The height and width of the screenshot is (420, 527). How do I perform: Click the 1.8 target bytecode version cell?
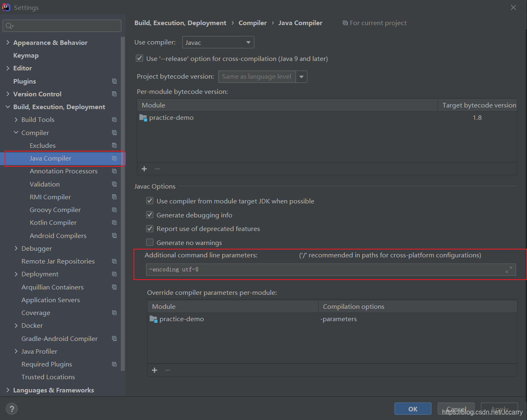[x=477, y=118]
